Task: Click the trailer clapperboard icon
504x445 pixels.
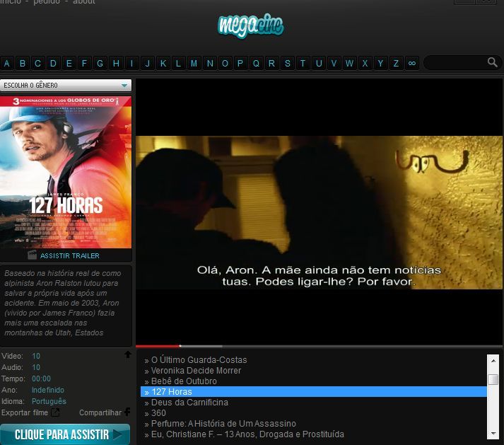Action: pos(32,255)
